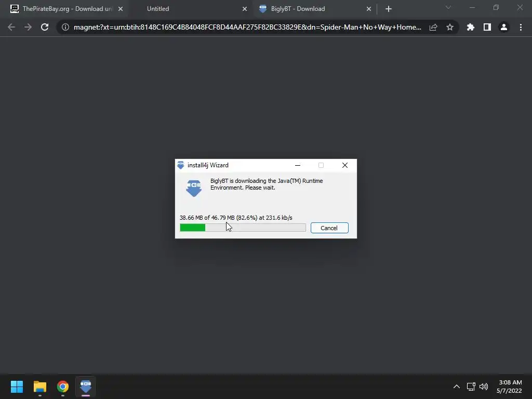Screen dimensions: 532x399
Task: Go forward in browser history
Action: click(28, 27)
